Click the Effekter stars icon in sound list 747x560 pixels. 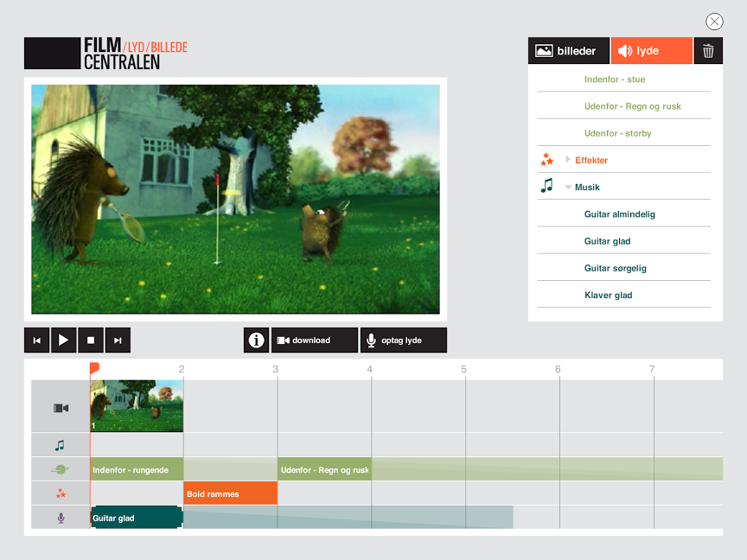547,160
